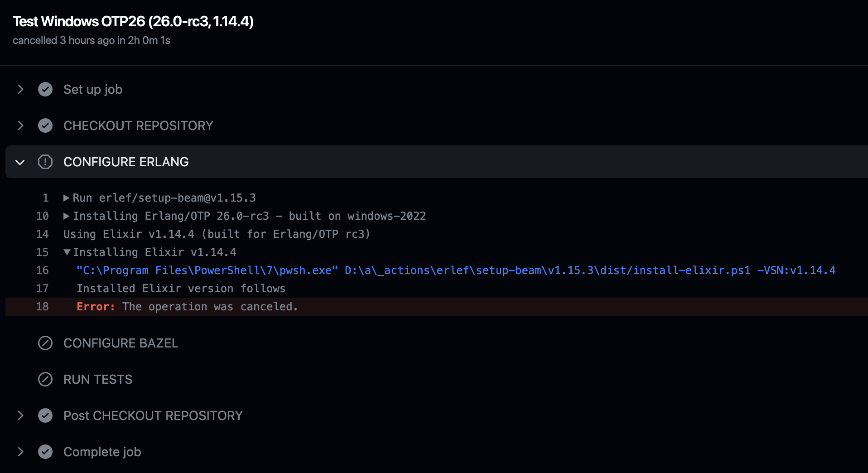868x473 pixels.
Task: Expand the 'Run erlef/setup-beam@v1.15.3' log group
Action: 66,198
